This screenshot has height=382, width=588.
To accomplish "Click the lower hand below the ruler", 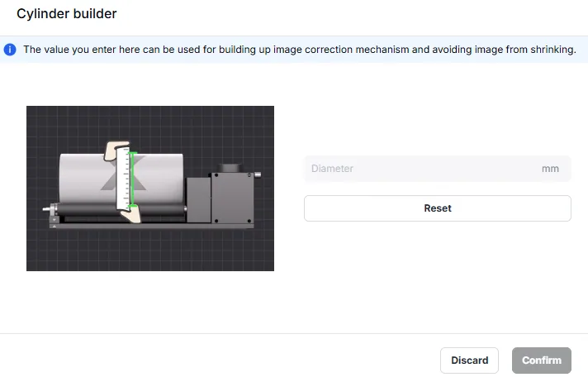I will click(x=131, y=214).
